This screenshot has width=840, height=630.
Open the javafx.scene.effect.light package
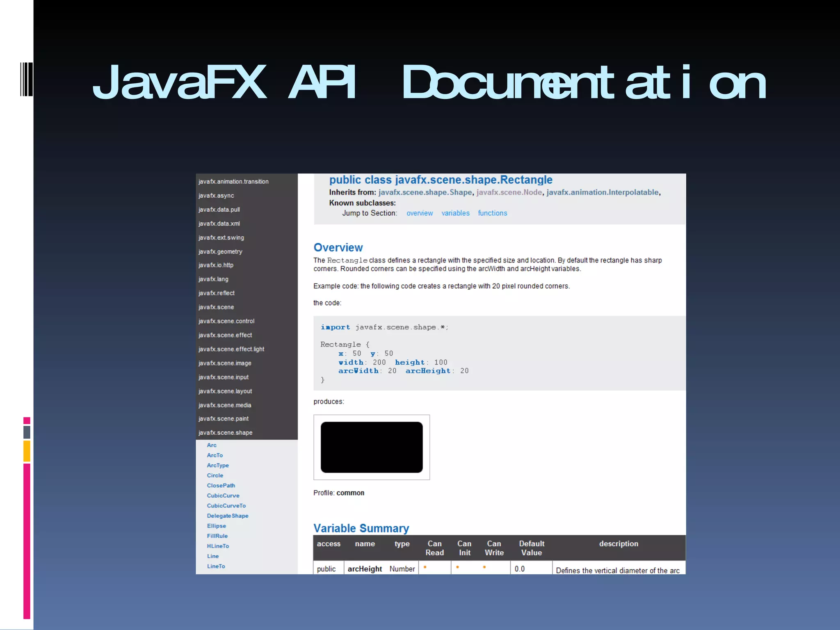(x=231, y=349)
